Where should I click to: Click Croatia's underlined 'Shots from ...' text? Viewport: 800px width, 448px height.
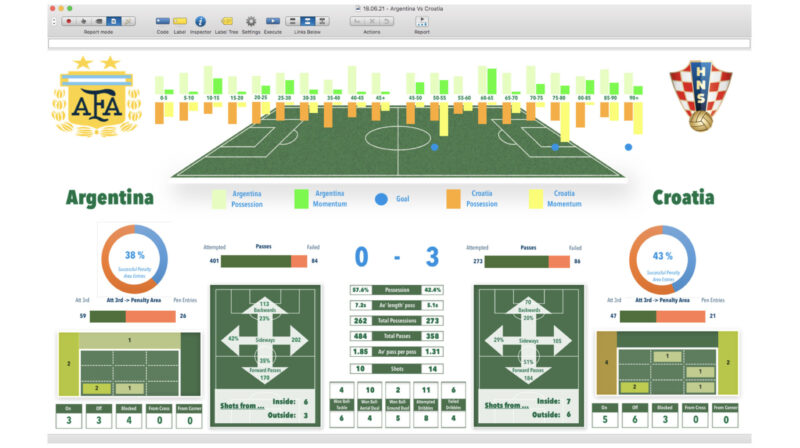point(507,405)
